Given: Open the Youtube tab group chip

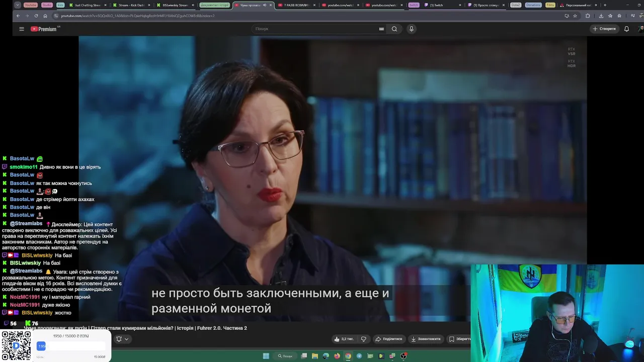Looking at the screenshot, I should click(x=31, y=5).
